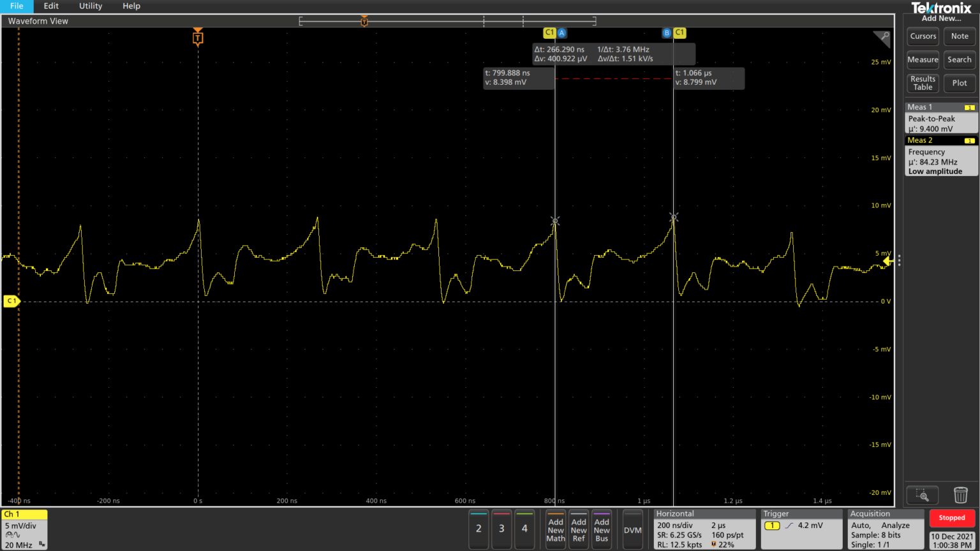Click the zoom magnifier icon in the results bar
The image size is (980, 551).
[x=922, y=495]
